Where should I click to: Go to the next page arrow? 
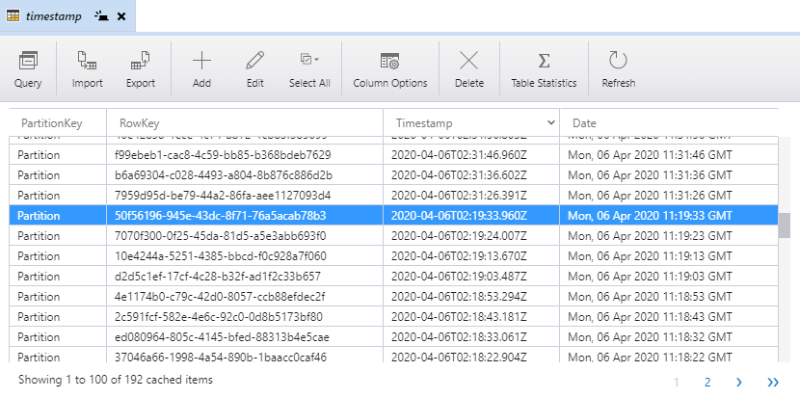click(x=739, y=382)
